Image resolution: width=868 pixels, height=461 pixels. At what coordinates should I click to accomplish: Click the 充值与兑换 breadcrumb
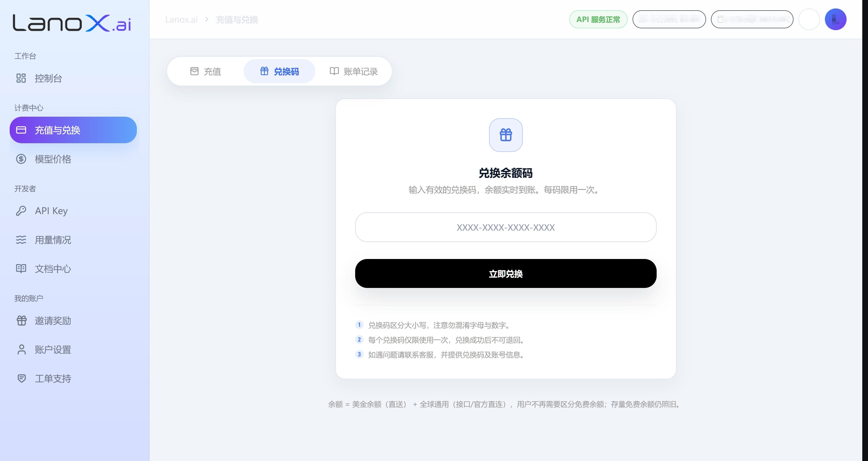[237, 20]
